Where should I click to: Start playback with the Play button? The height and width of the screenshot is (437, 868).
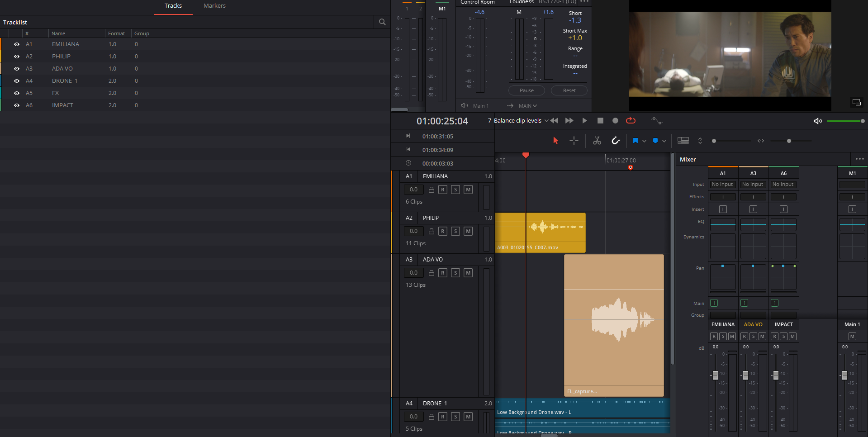pyautogui.click(x=584, y=121)
